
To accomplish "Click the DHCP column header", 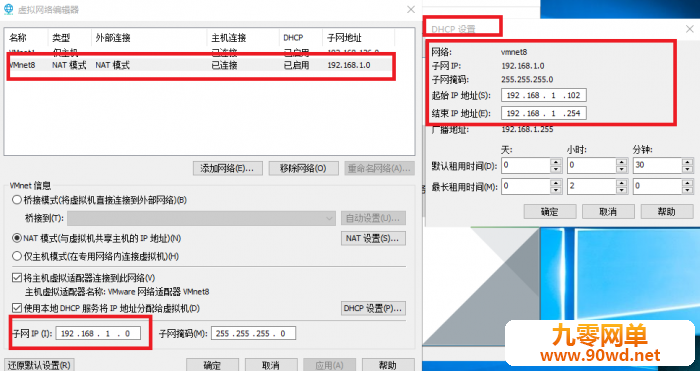I will 300,38.
